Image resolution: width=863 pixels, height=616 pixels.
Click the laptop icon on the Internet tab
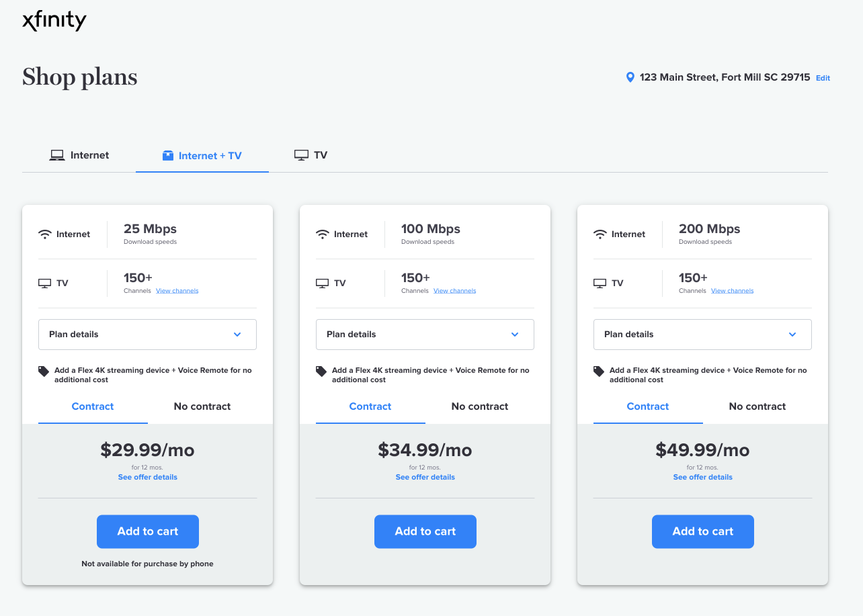[56, 155]
